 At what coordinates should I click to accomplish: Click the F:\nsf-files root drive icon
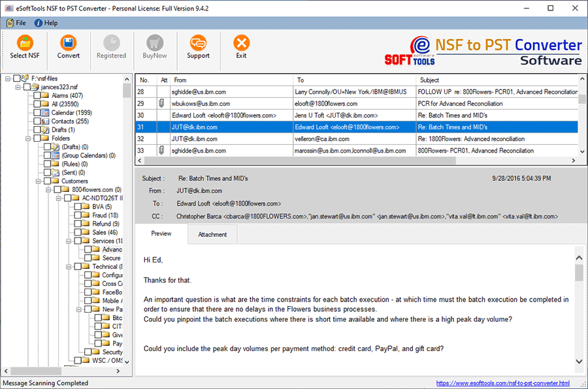point(25,78)
